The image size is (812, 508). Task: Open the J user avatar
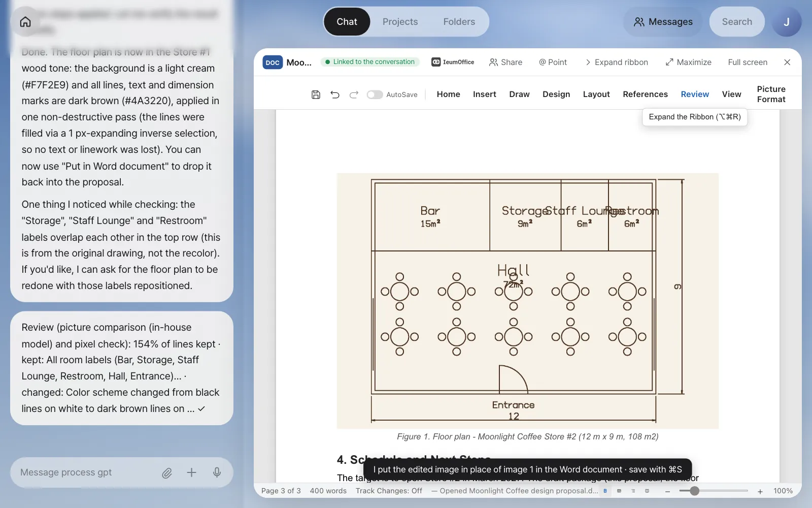(x=786, y=22)
